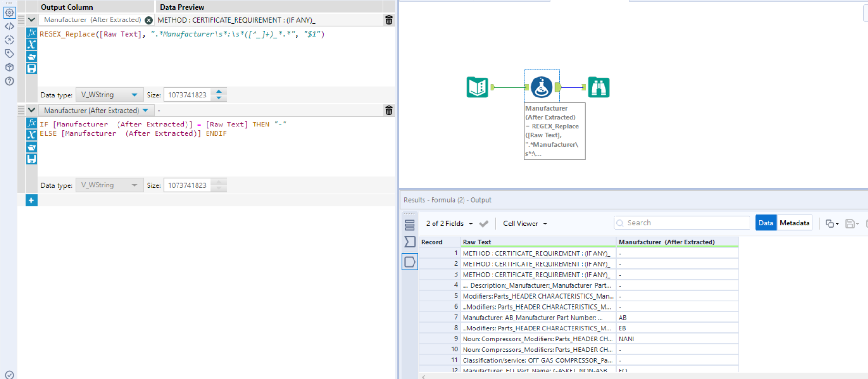Add a new expression with plus button
This screenshot has height=379, width=868.
pyautogui.click(x=31, y=201)
